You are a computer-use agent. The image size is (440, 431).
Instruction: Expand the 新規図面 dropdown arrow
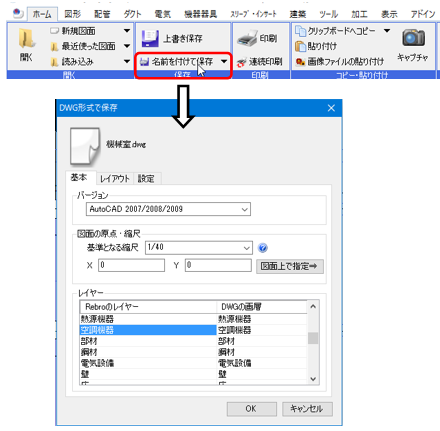pyautogui.click(x=127, y=31)
